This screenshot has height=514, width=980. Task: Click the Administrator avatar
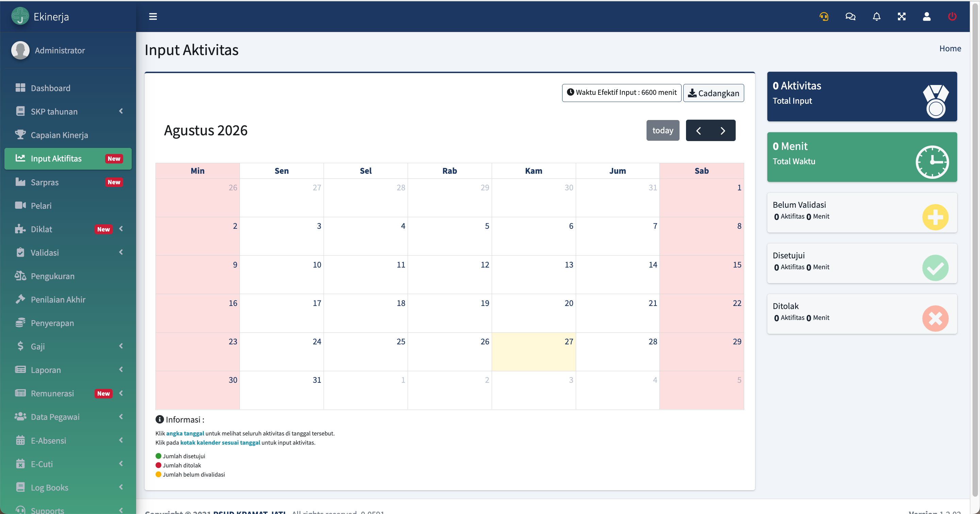[x=20, y=50]
